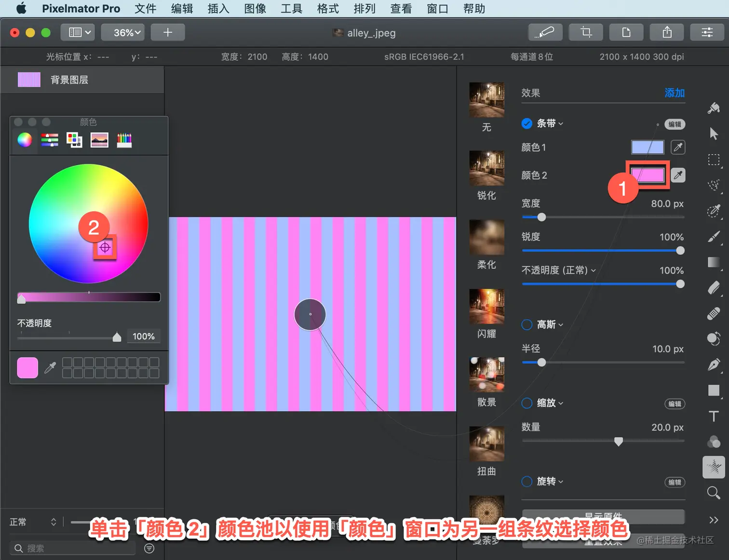
Task: Select the Paint bucket fill tool
Action: click(714, 108)
